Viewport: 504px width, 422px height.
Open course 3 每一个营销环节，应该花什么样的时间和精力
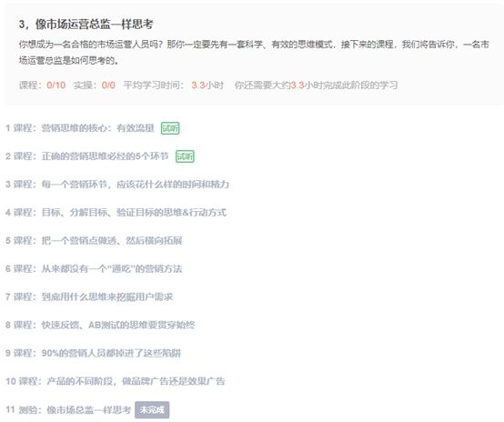point(117,185)
